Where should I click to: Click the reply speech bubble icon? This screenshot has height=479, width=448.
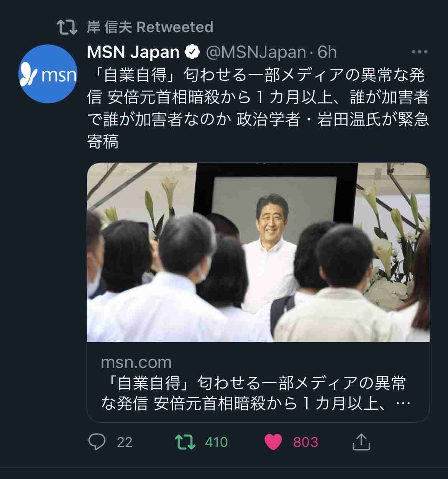click(x=97, y=442)
